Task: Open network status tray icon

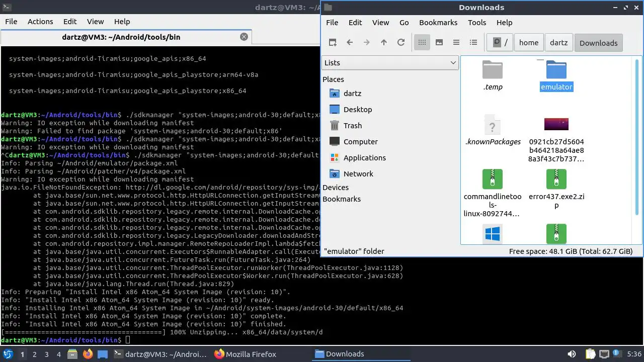Action: pyautogui.click(x=604, y=354)
